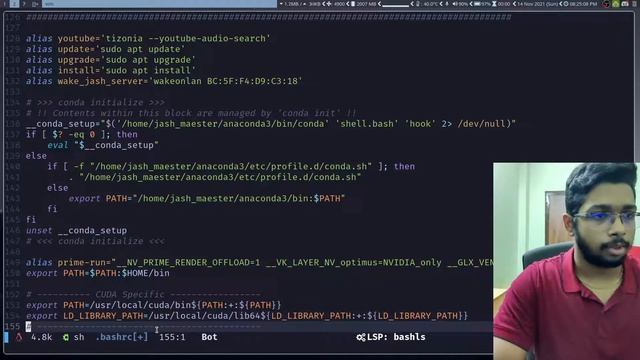640x360 pixels.
Task: Click the CPU temperature '40.0°C' reading
Action: [x=430, y=4]
